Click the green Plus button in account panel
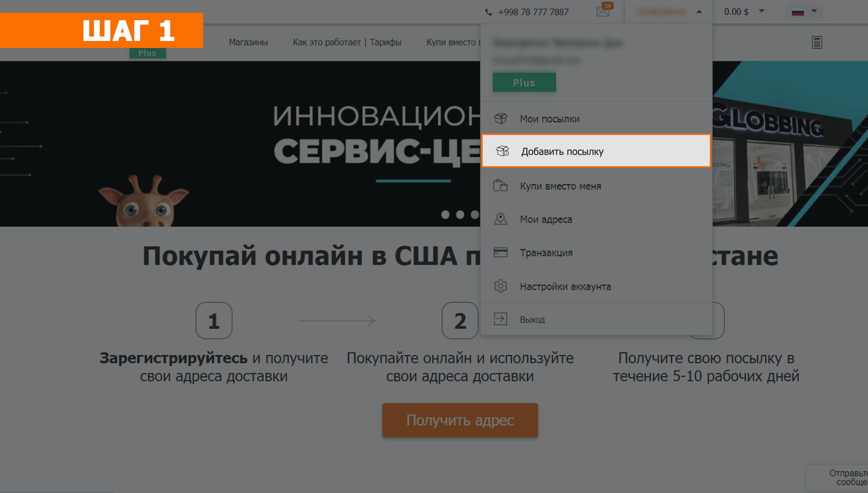The image size is (868, 493). tap(524, 83)
